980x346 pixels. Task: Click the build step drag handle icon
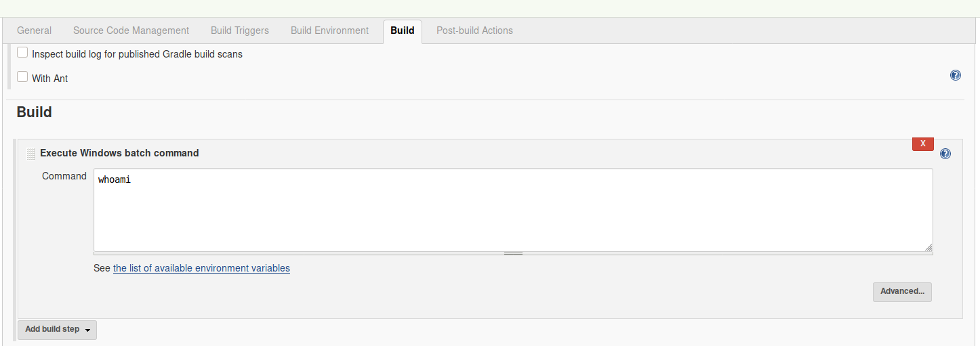(x=30, y=154)
